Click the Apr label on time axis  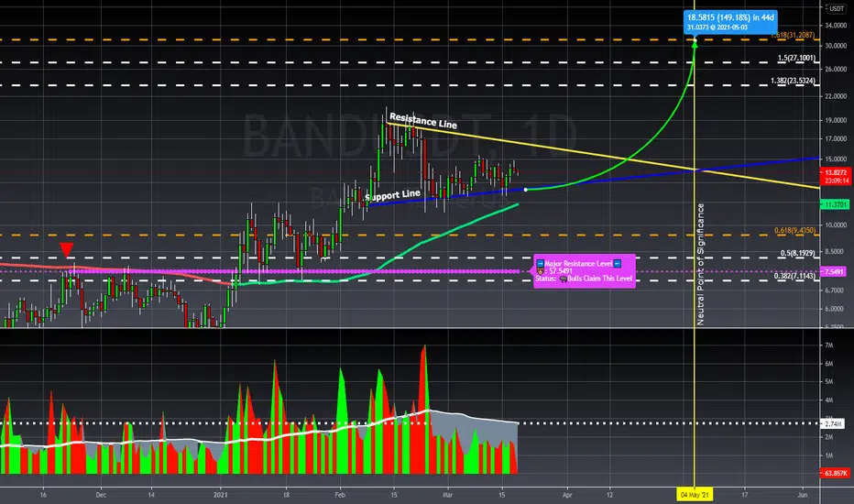(567, 495)
